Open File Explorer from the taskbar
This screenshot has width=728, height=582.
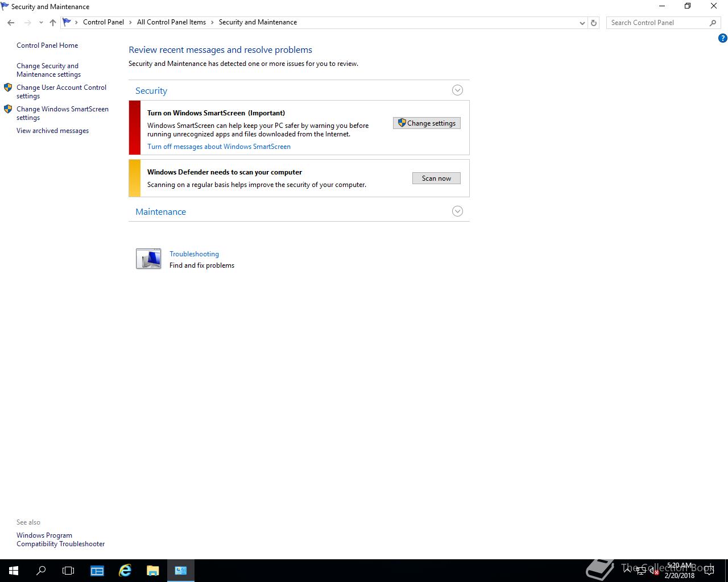(x=153, y=571)
